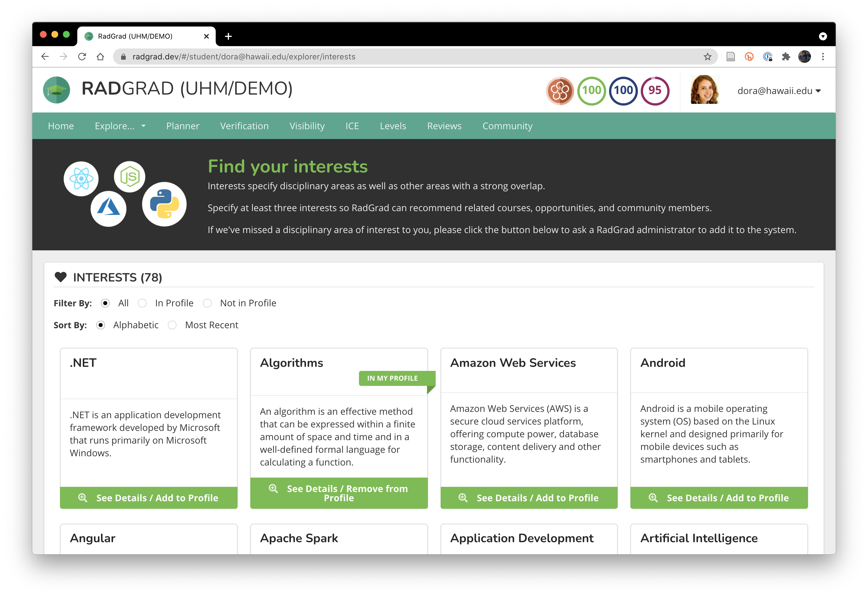Click See Details for Android interest
The image size is (868, 597).
coord(719,498)
